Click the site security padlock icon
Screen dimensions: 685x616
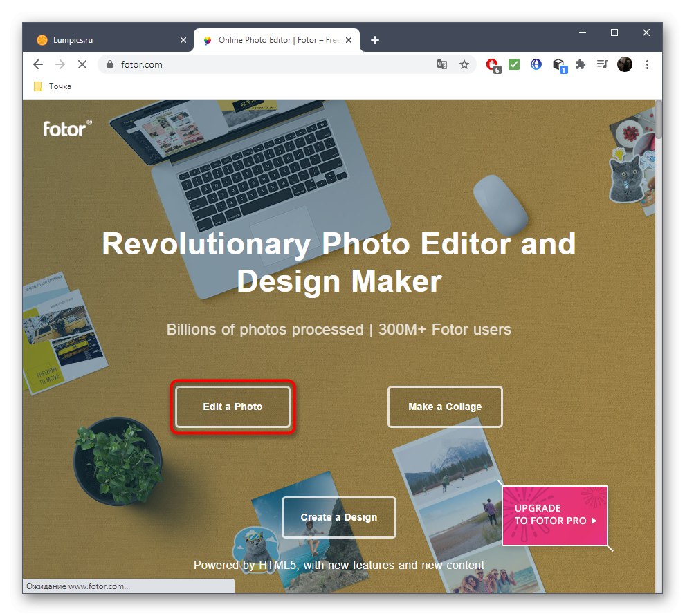coord(109,64)
